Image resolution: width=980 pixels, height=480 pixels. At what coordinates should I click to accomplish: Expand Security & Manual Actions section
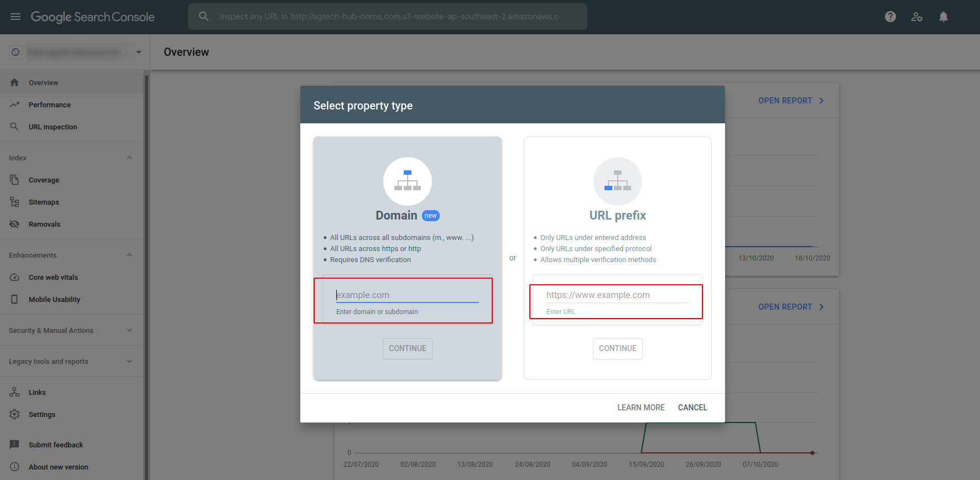click(x=129, y=330)
